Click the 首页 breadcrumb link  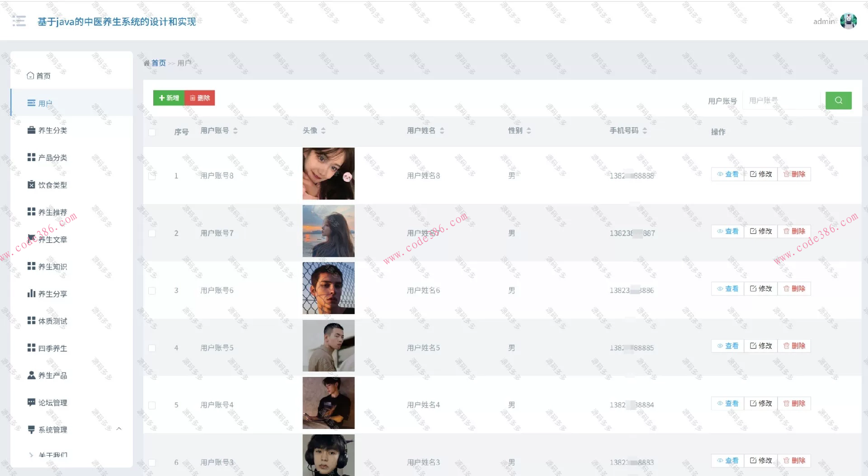(x=158, y=63)
